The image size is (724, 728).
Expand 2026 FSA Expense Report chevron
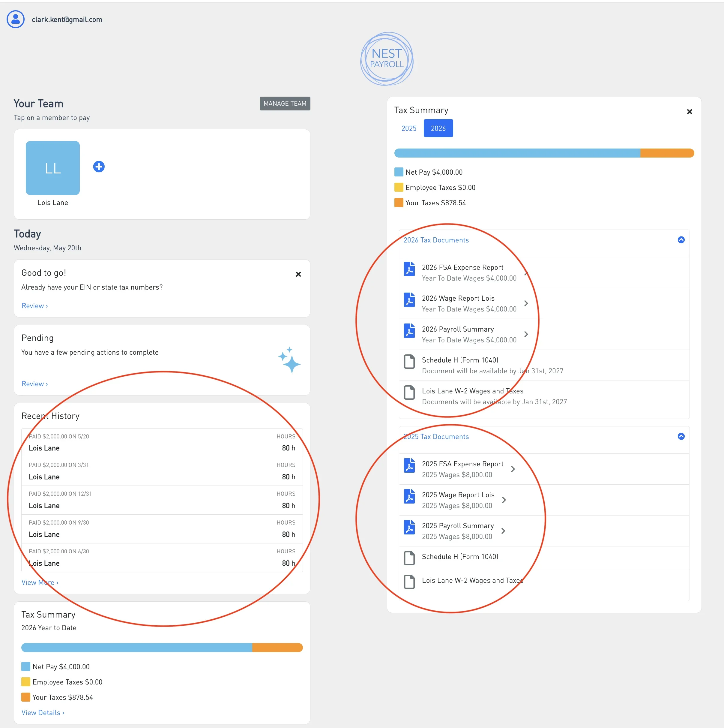[x=526, y=273]
